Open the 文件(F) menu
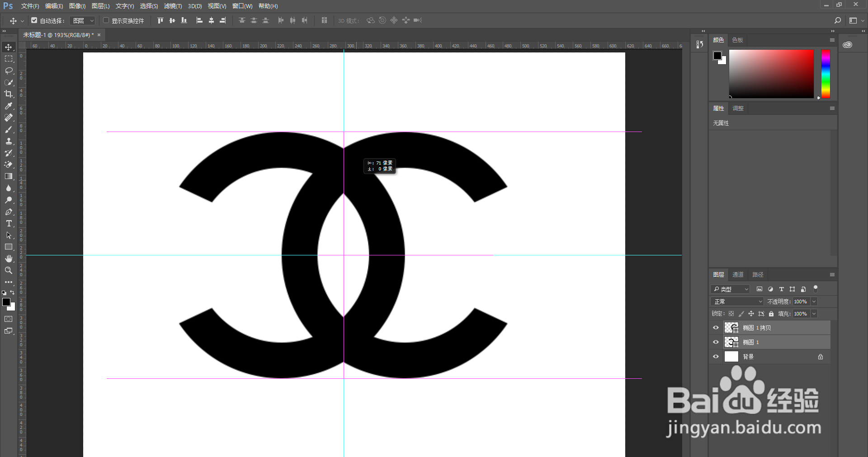 tap(30, 6)
